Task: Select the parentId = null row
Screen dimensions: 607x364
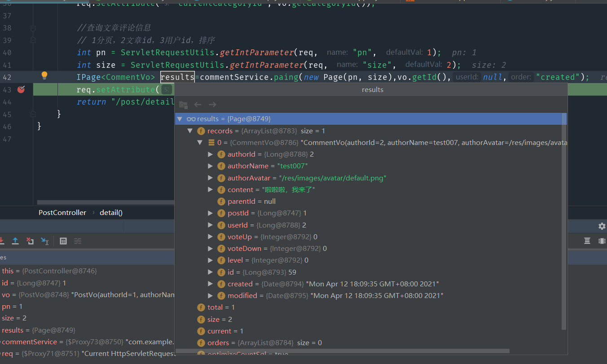Action: [368, 202]
